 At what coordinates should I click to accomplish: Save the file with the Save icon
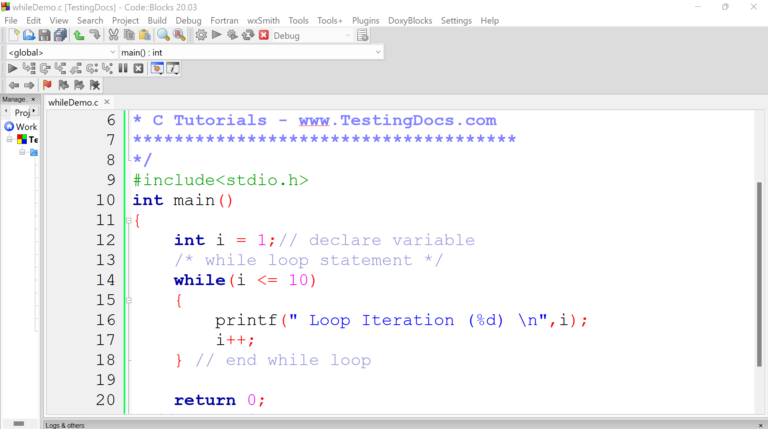click(45, 35)
